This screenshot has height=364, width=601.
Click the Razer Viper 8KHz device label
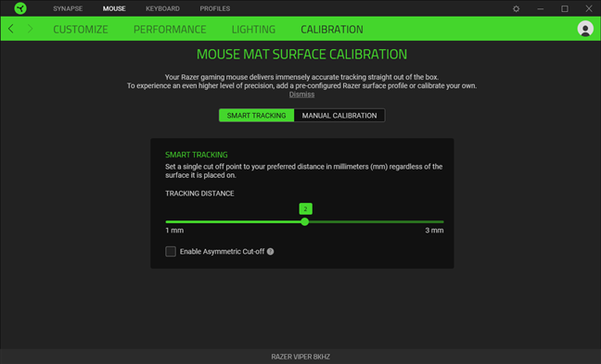tap(300, 357)
